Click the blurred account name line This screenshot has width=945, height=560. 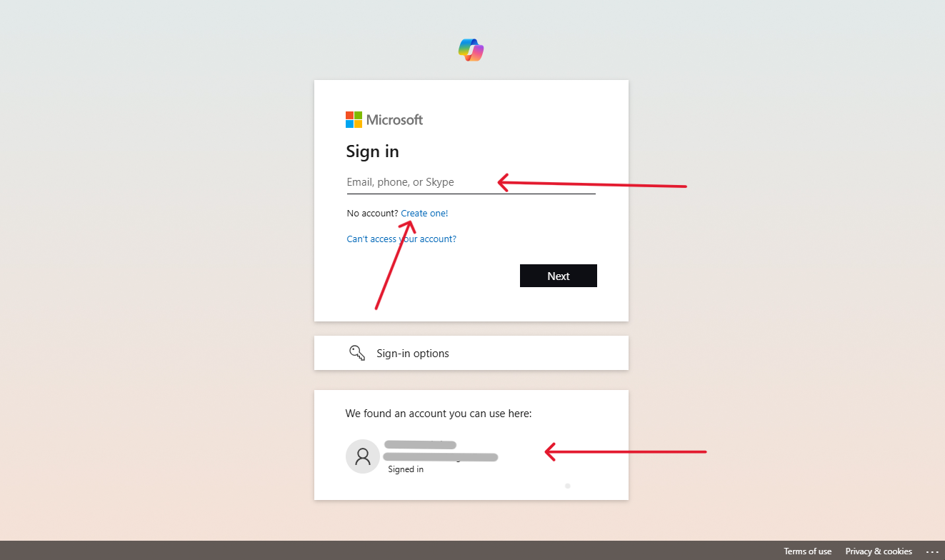click(x=420, y=445)
